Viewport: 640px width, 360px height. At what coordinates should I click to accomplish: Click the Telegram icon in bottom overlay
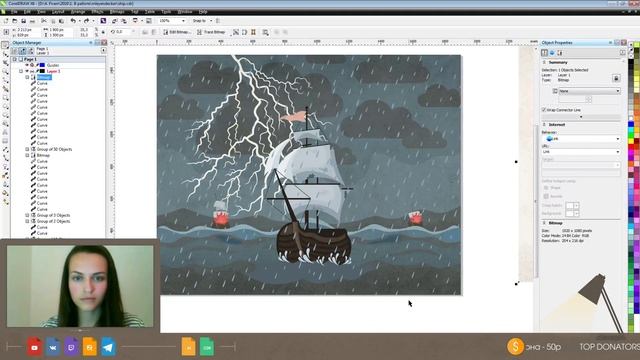tap(108, 347)
